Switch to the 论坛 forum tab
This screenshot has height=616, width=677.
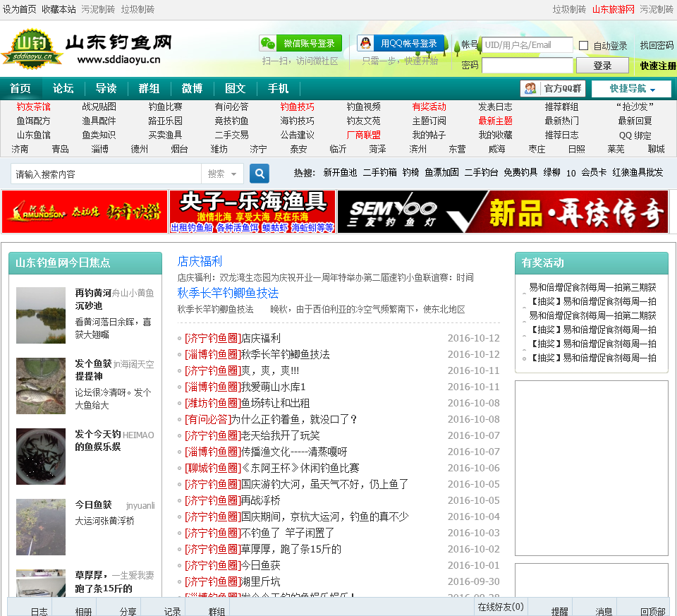tap(63, 88)
